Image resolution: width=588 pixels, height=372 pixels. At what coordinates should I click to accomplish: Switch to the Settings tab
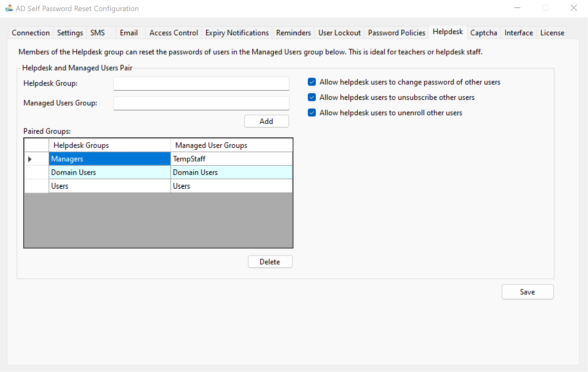point(70,33)
